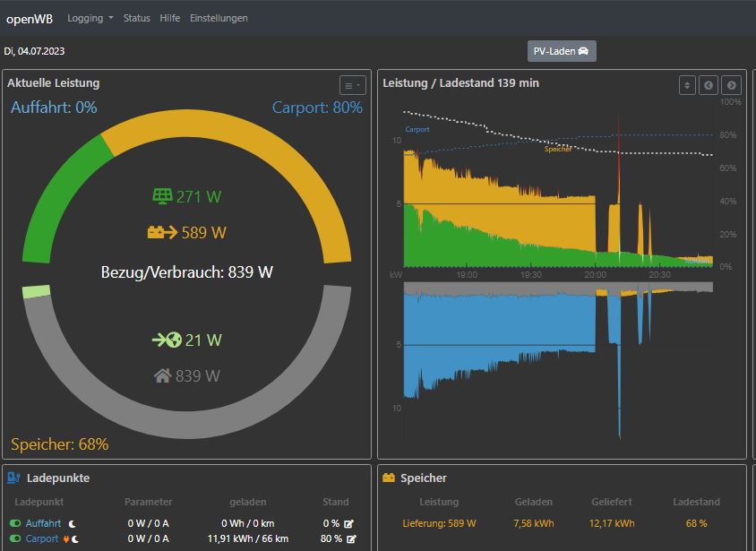Click the '7,58 kWh' Geladen value
The height and width of the screenshot is (551, 756).
pos(534,523)
